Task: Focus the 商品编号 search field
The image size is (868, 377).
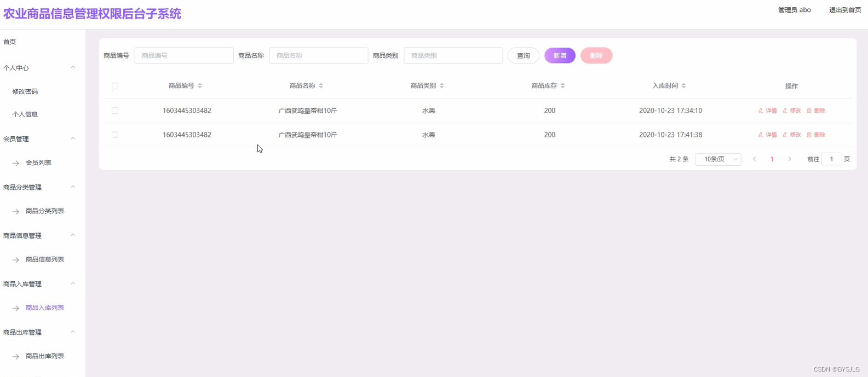Action: point(184,56)
